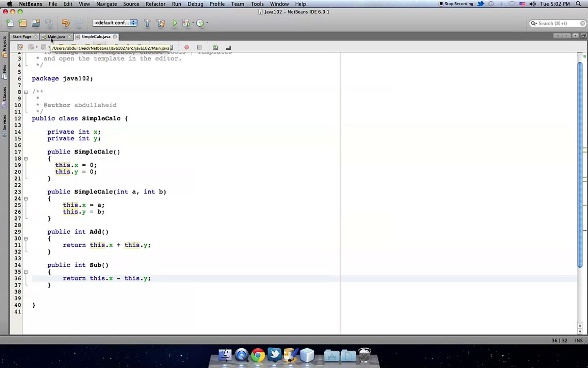Open the Refactor menu

coord(155,4)
